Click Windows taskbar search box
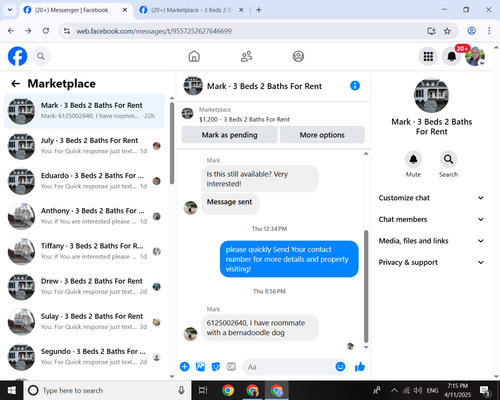This screenshot has height=400, width=500. pos(107,390)
